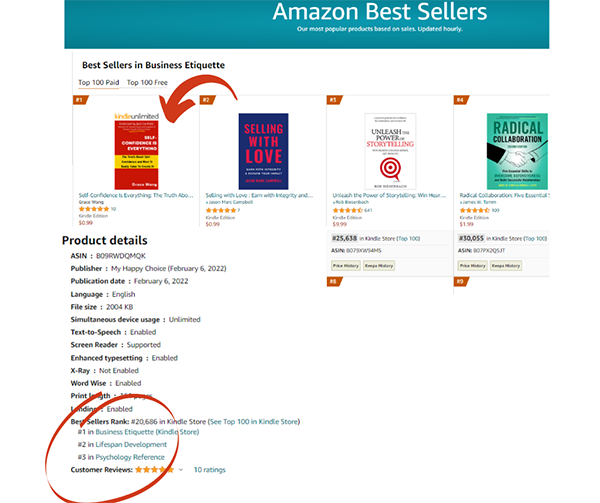Image resolution: width=600 pixels, height=503 pixels.
Task: Open the Lifespan Development category link
Action: [x=131, y=445]
